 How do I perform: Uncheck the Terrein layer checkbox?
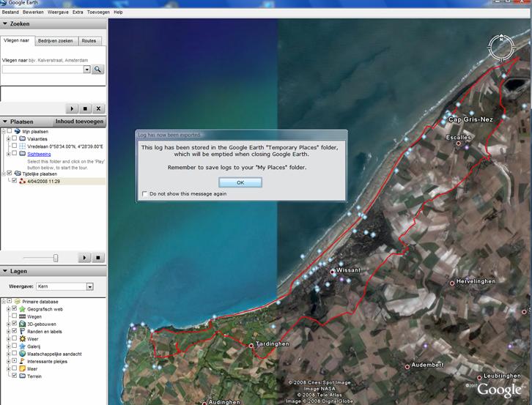click(14, 376)
